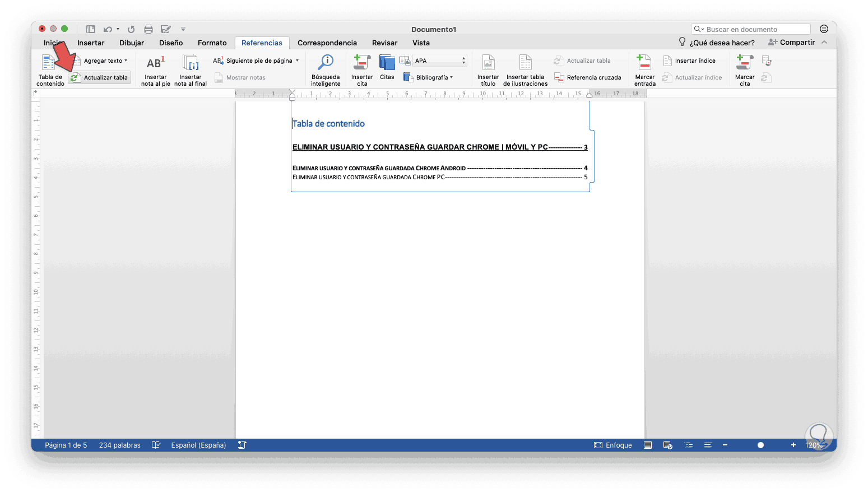Image resolution: width=868 pixels, height=493 pixels.
Task: Click the Insertar índice button
Action: point(689,61)
